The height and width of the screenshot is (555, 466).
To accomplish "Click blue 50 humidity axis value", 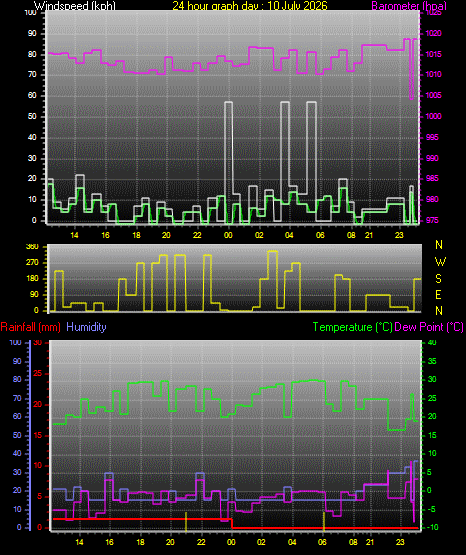I will 17,435.
